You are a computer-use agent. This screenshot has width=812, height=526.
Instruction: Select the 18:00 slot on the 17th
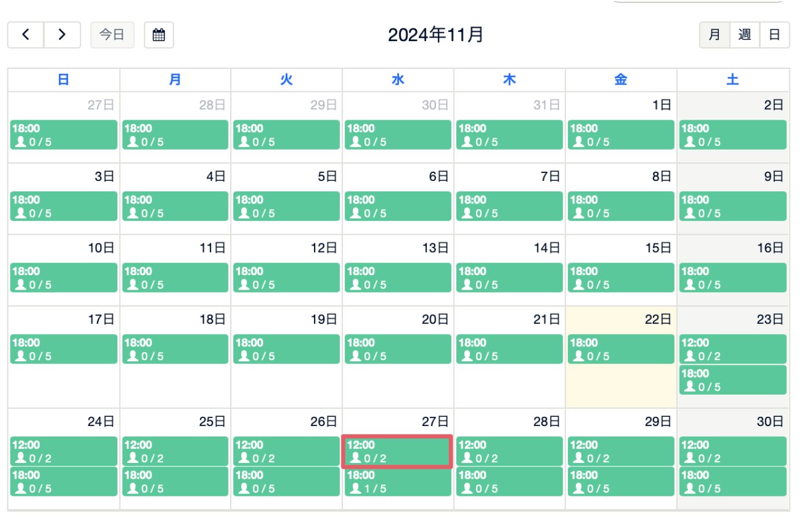(64, 349)
